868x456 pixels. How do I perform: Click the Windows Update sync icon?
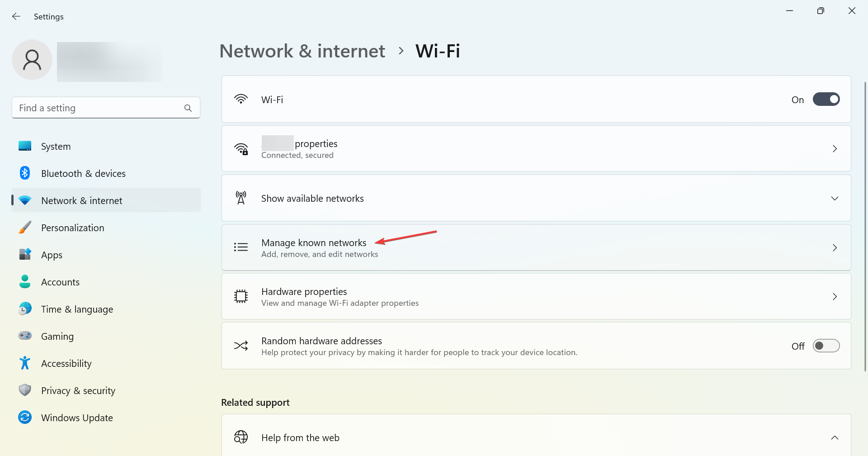coord(25,418)
